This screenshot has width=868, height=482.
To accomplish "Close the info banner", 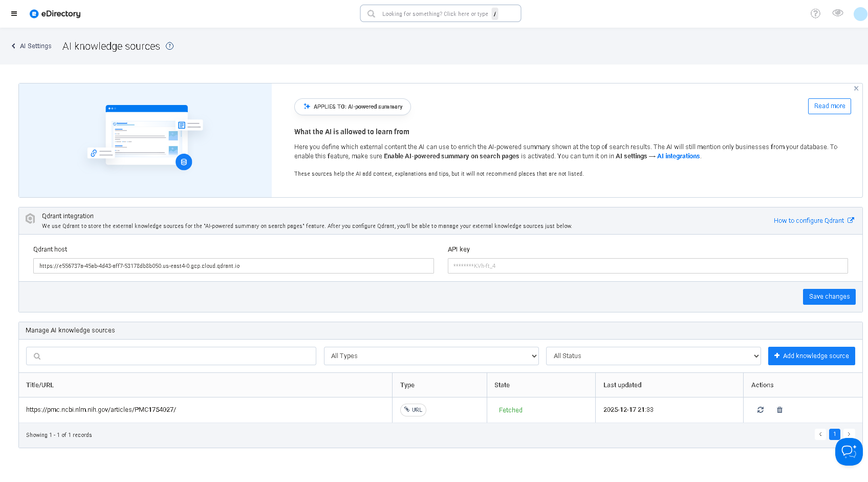I will (856, 89).
